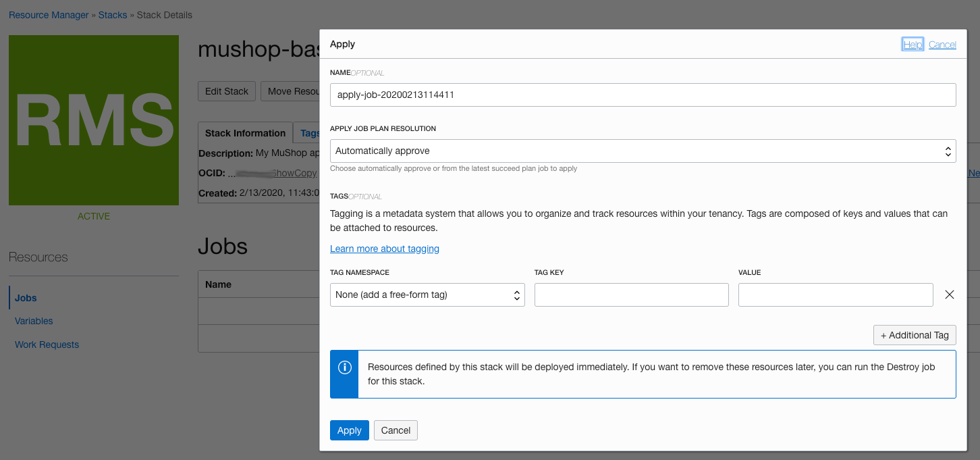
Task: Switch to the Tags tab
Action: [310, 132]
